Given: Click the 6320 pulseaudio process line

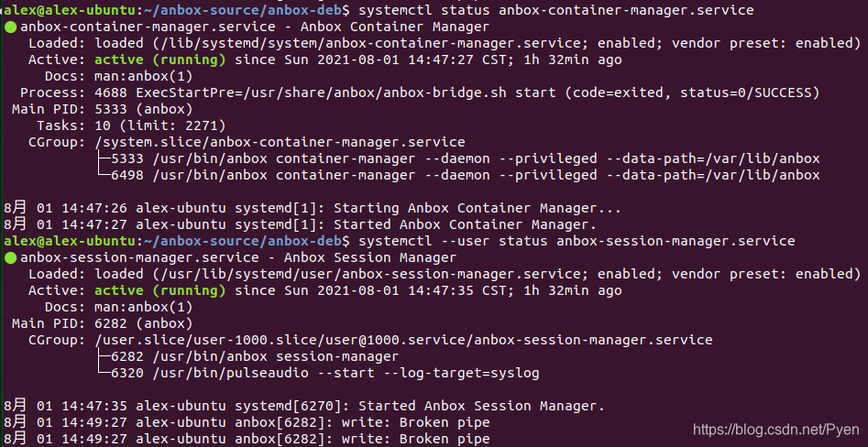Looking at the screenshot, I should coord(318,374).
